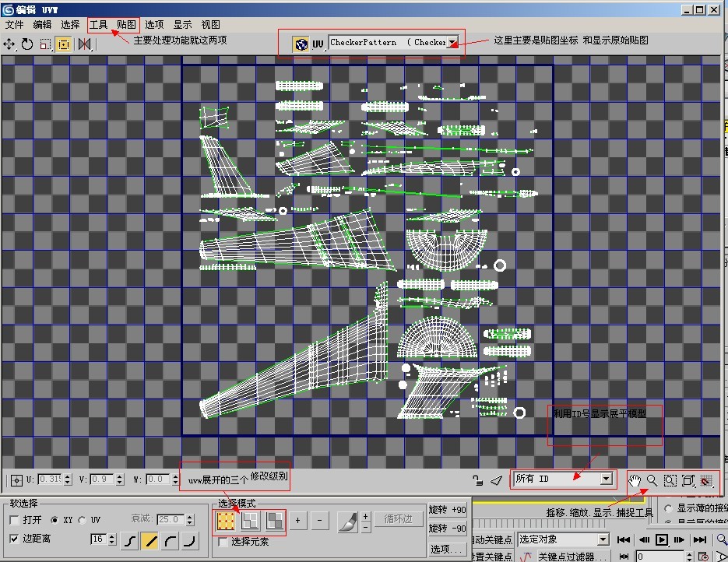Open the CheckerPattern texture dropdown
This screenshot has height=562, width=728.
coord(452,43)
